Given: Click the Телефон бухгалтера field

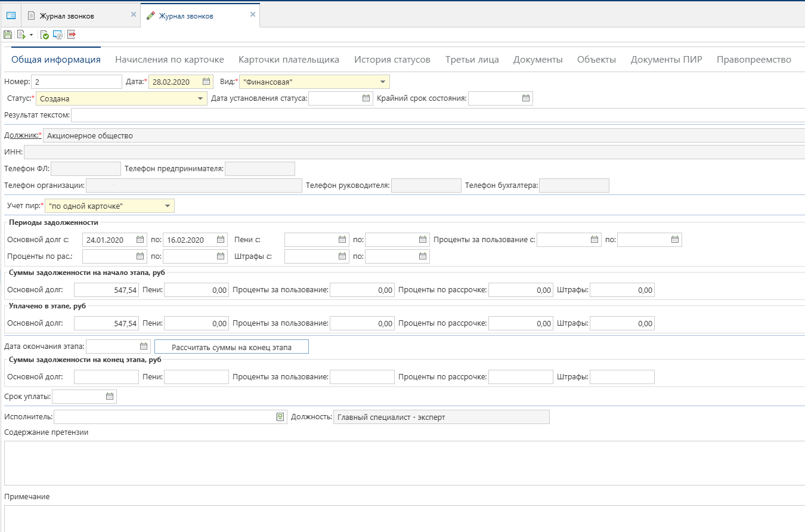Looking at the screenshot, I should click(574, 185).
